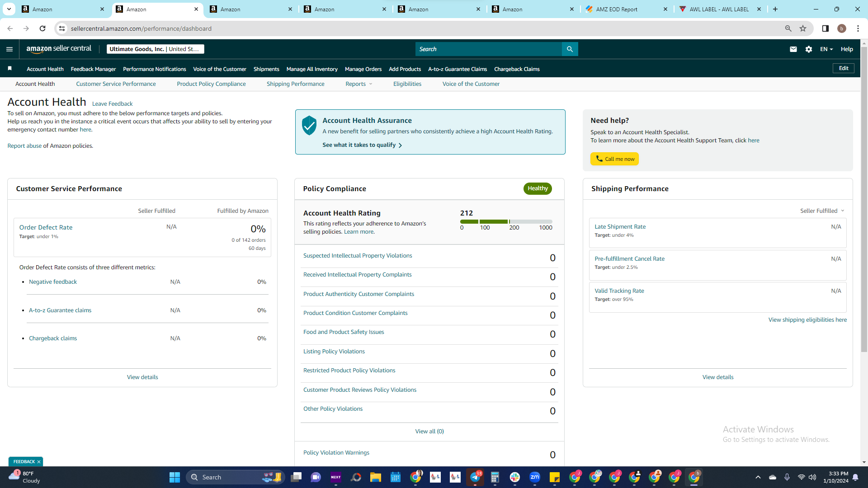Open the Eligibilities tab

(x=407, y=84)
